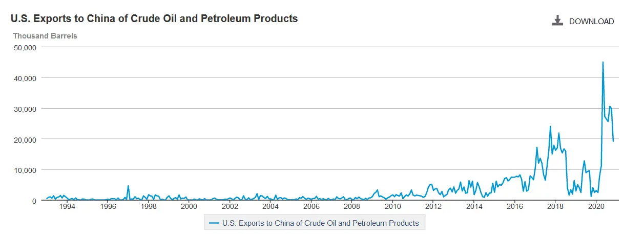The image size is (644, 234).
Task: Click the 1997 spike on the line
Action: pos(128,186)
